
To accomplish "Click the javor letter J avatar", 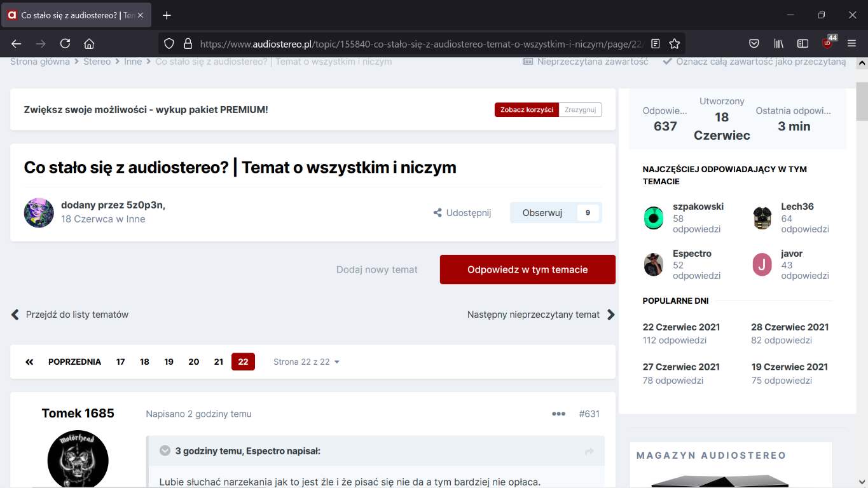I will 762,265.
